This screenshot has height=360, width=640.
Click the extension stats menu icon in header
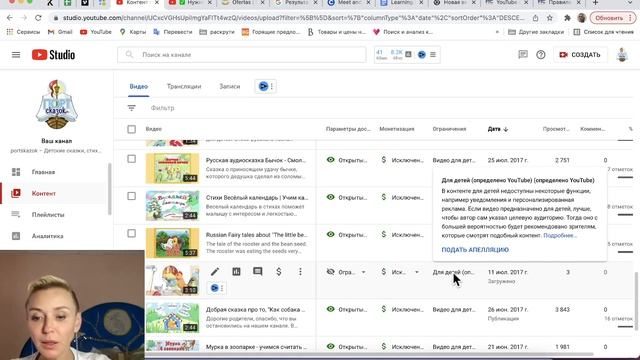click(433, 55)
